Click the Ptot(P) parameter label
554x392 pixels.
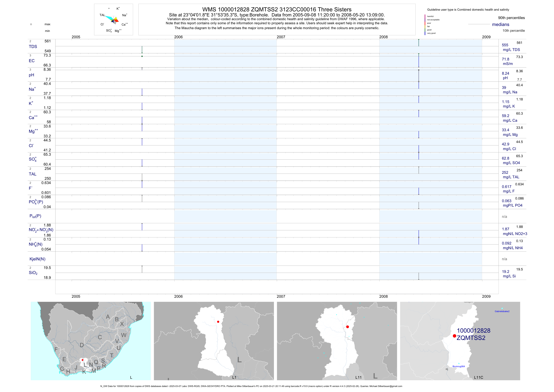35,216
